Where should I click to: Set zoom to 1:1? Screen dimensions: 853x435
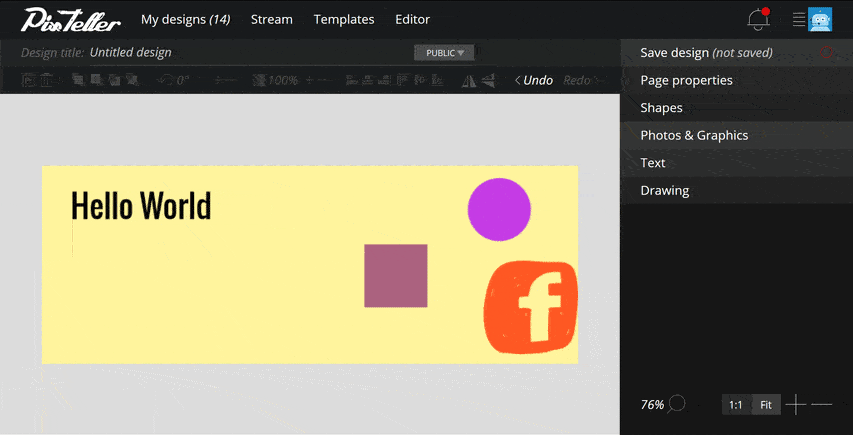pyautogui.click(x=736, y=405)
